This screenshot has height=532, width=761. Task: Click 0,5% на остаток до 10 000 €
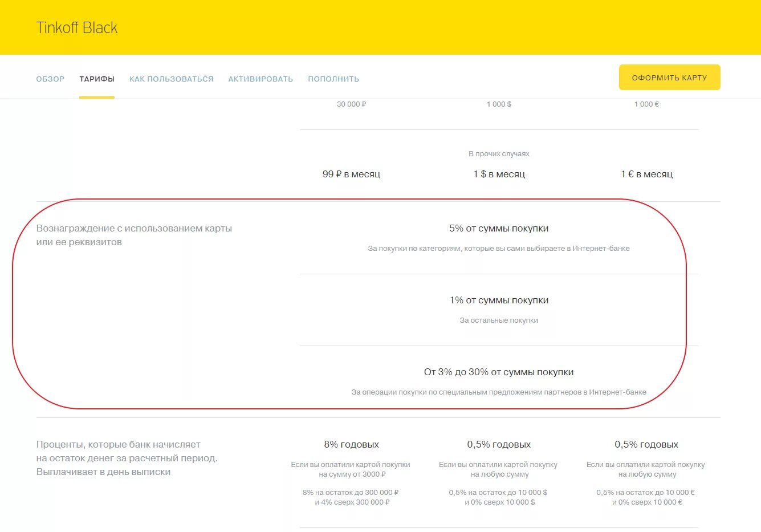click(645, 493)
